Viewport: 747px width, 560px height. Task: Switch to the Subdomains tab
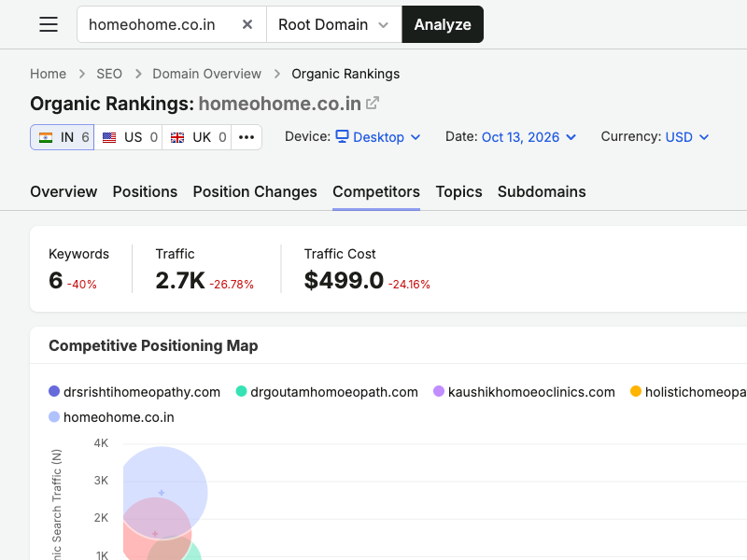pyautogui.click(x=542, y=191)
